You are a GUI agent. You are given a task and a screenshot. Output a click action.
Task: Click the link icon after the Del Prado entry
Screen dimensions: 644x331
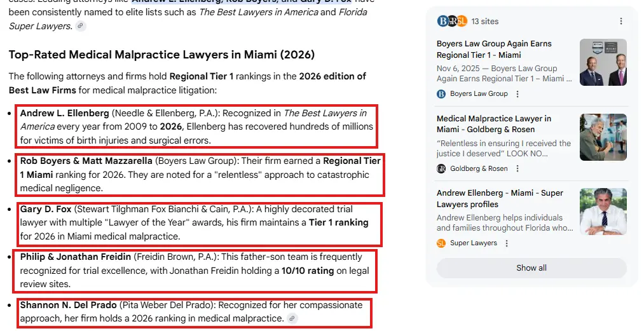click(292, 318)
